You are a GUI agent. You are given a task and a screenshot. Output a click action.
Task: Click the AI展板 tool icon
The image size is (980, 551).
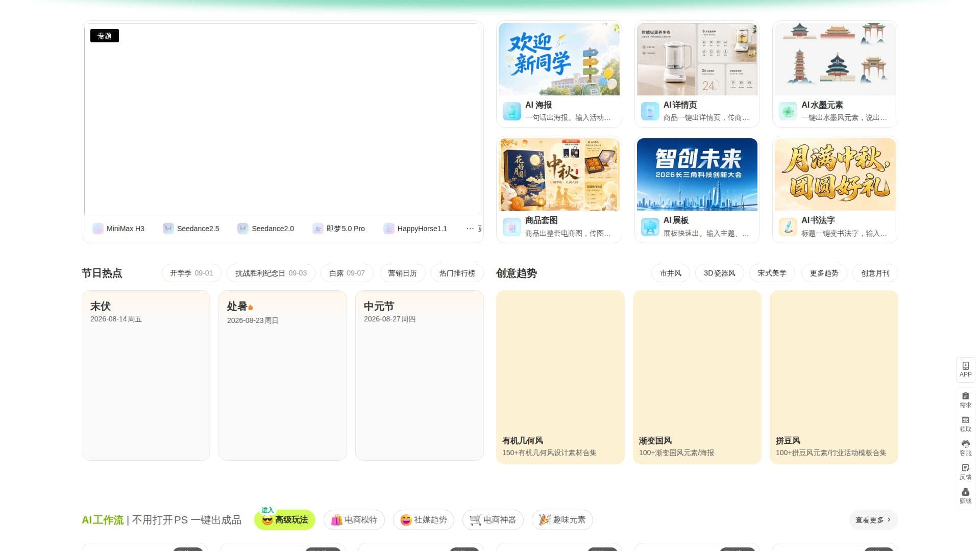650,227
